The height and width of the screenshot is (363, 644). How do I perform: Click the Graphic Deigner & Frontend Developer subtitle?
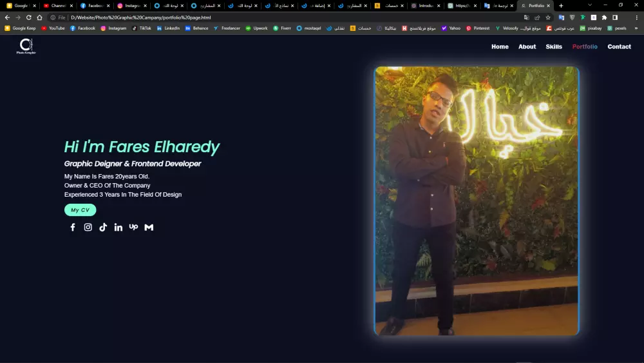click(132, 164)
